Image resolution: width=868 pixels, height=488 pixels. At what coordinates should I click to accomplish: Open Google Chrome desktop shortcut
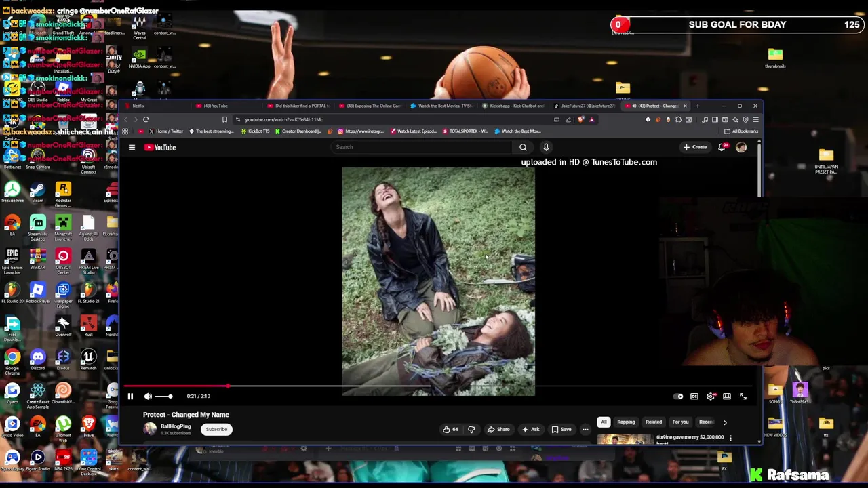pos(12,361)
